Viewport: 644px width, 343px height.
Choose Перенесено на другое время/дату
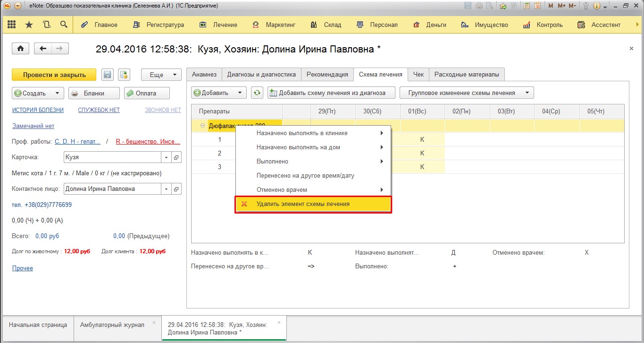pos(313,176)
